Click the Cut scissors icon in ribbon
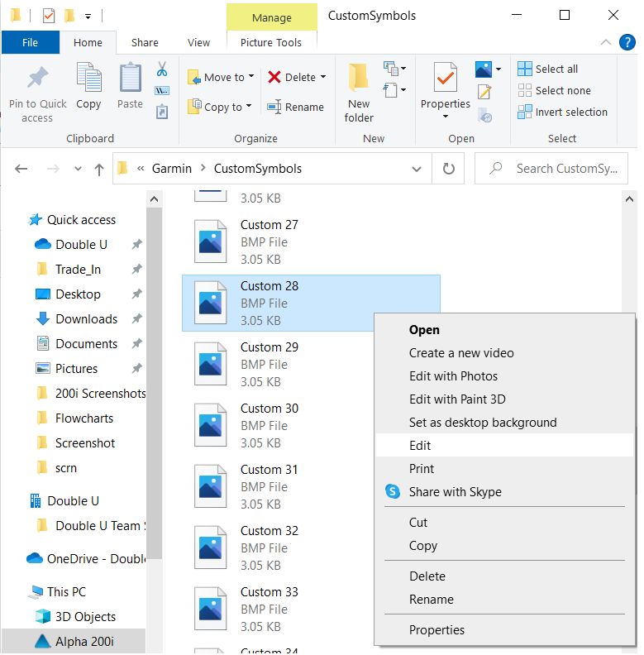 pyautogui.click(x=162, y=69)
